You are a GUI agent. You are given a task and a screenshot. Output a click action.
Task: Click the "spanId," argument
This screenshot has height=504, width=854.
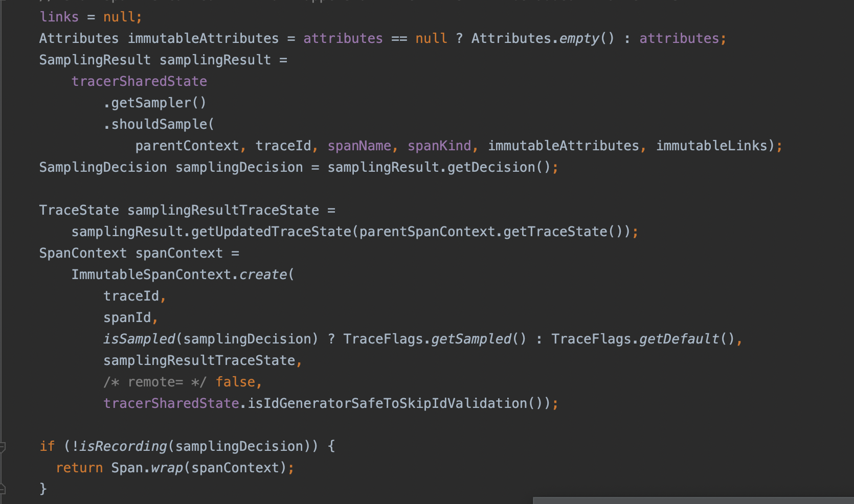[x=131, y=317]
